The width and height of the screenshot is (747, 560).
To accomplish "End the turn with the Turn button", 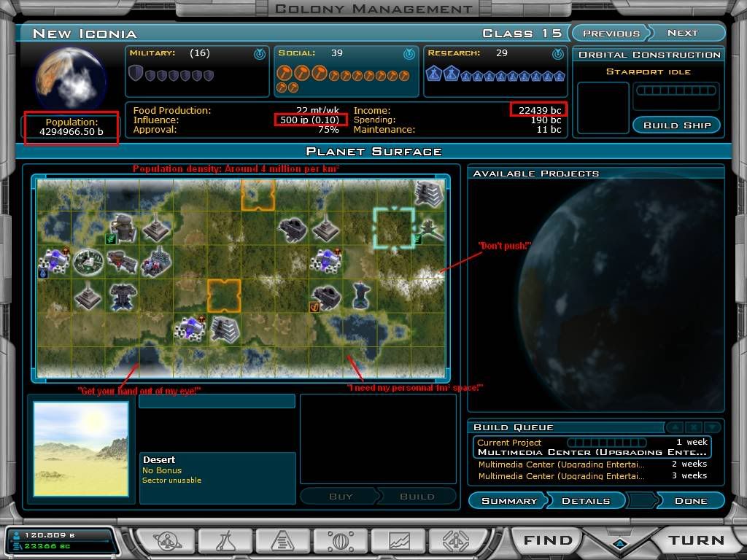I will click(697, 540).
